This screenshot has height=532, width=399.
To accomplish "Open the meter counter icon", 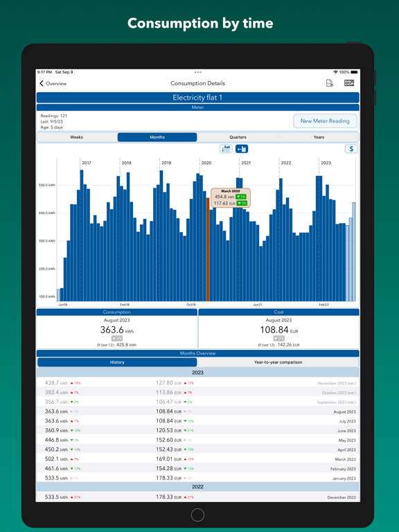I will pyautogui.click(x=349, y=83).
